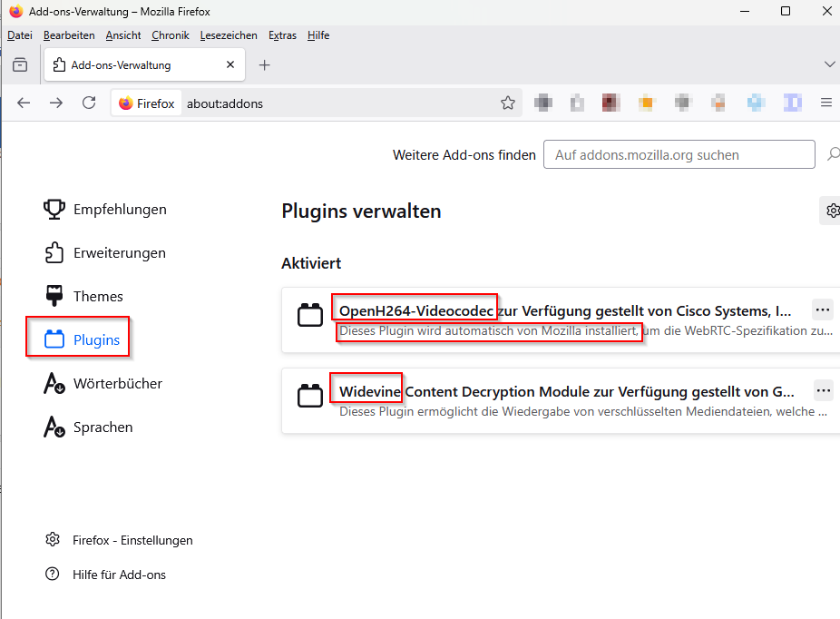The width and height of the screenshot is (840, 619).
Task: Open the Extras menu
Action: click(x=282, y=35)
